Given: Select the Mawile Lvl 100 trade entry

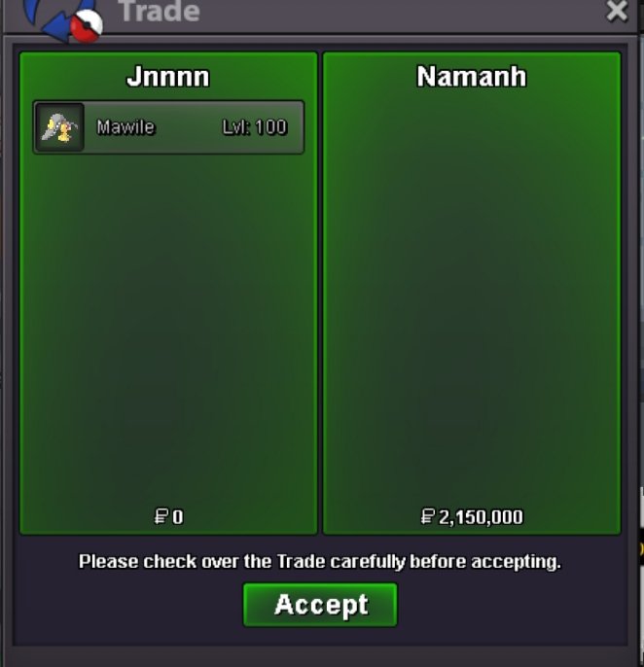Looking at the screenshot, I should [x=168, y=127].
